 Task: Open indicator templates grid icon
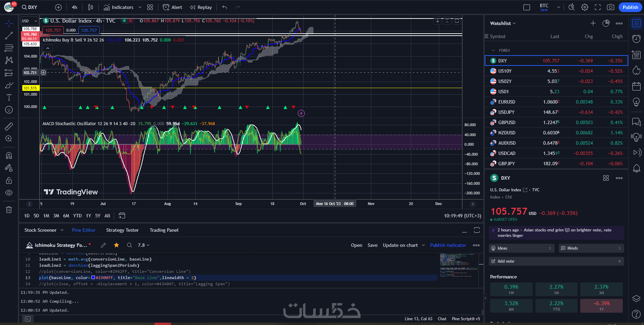coord(150,7)
